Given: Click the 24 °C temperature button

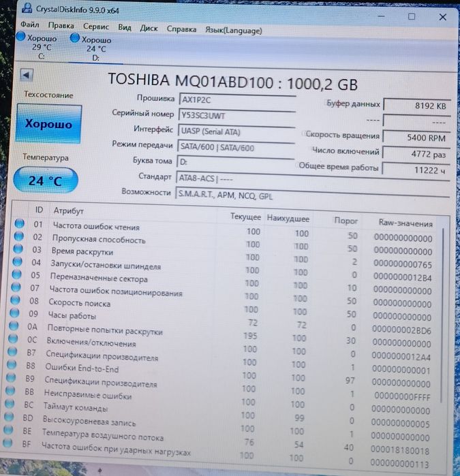Looking at the screenshot, I should tap(46, 180).
